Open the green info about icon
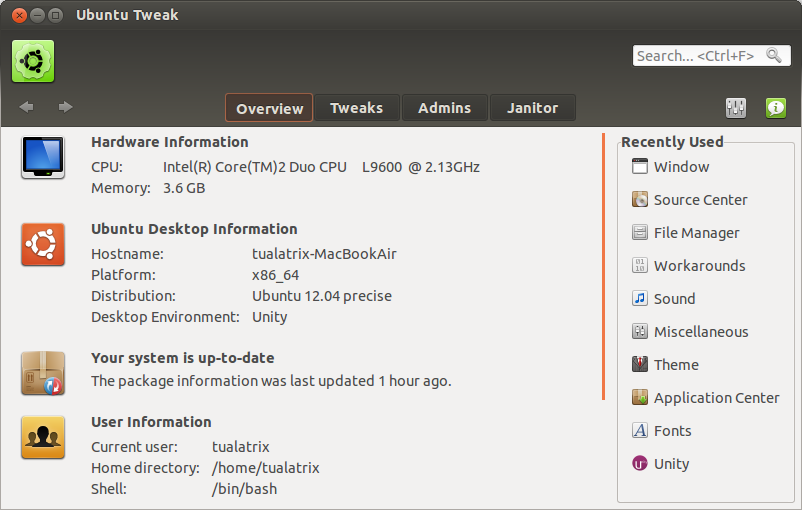The height and width of the screenshot is (510, 802). pos(776,108)
